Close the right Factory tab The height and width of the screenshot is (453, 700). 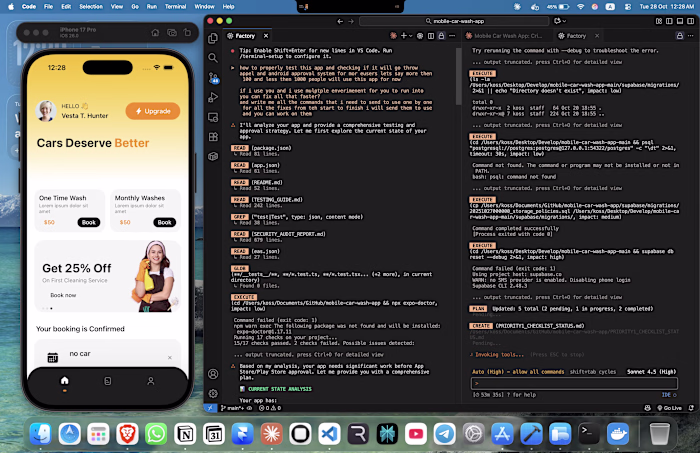pos(597,36)
